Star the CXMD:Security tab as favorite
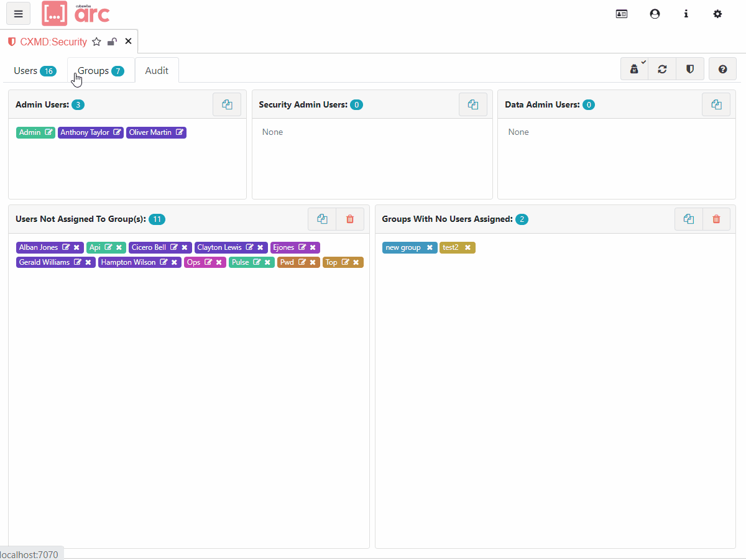Screen dimensions: 746x560 (x=96, y=42)
